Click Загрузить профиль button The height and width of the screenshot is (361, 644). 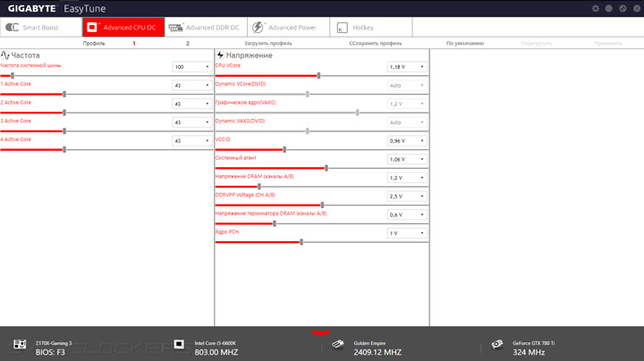[x=268, y=43]
